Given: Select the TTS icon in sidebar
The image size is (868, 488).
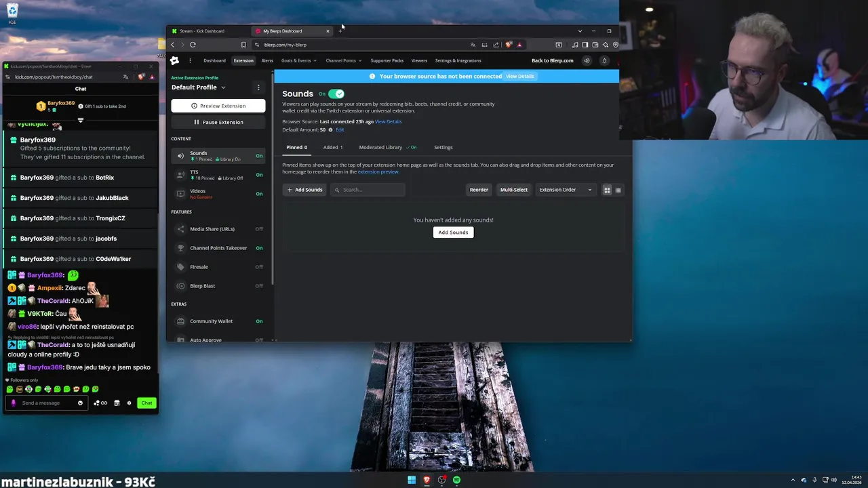Looking at the screenshot, I should 180,175.
